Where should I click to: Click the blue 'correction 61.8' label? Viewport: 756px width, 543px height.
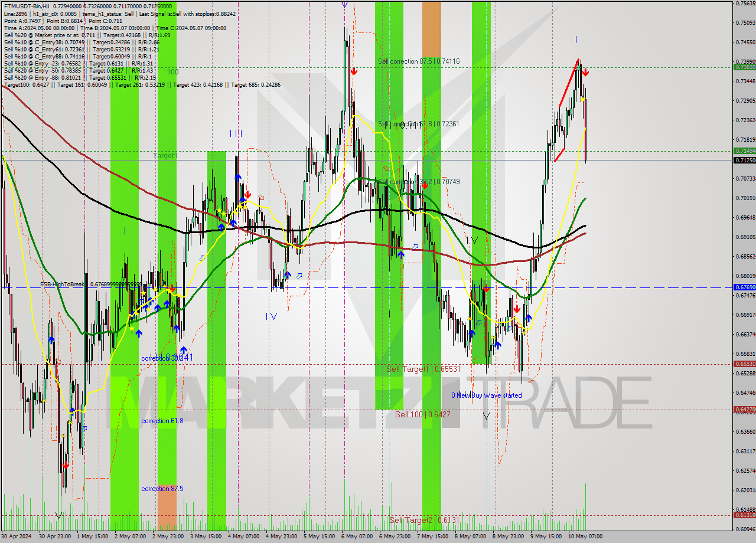[x=162, y=421]
